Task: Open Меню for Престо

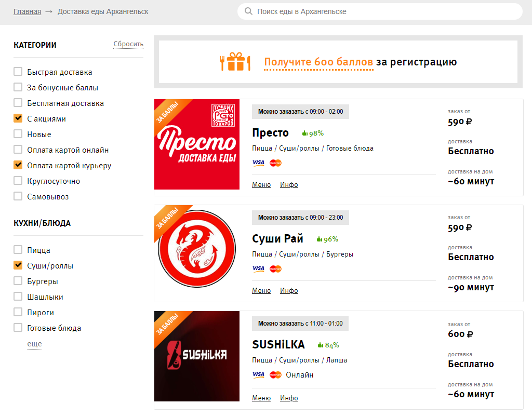Action: [261, 185]
